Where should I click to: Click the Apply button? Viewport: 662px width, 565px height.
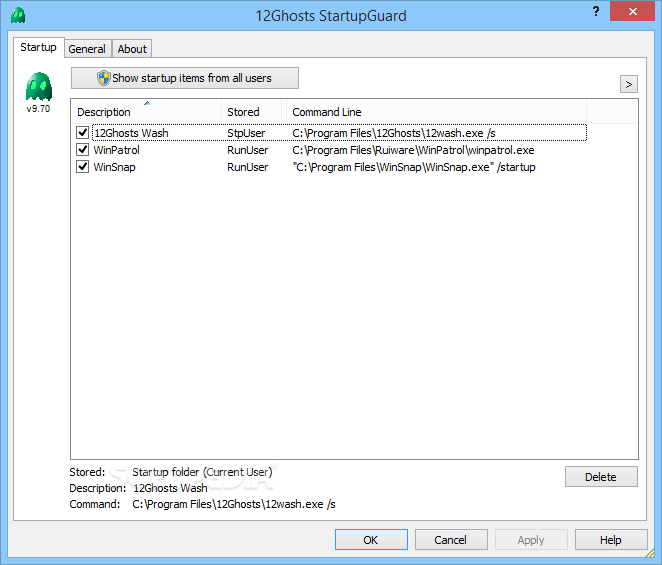[x=531, y=540]
